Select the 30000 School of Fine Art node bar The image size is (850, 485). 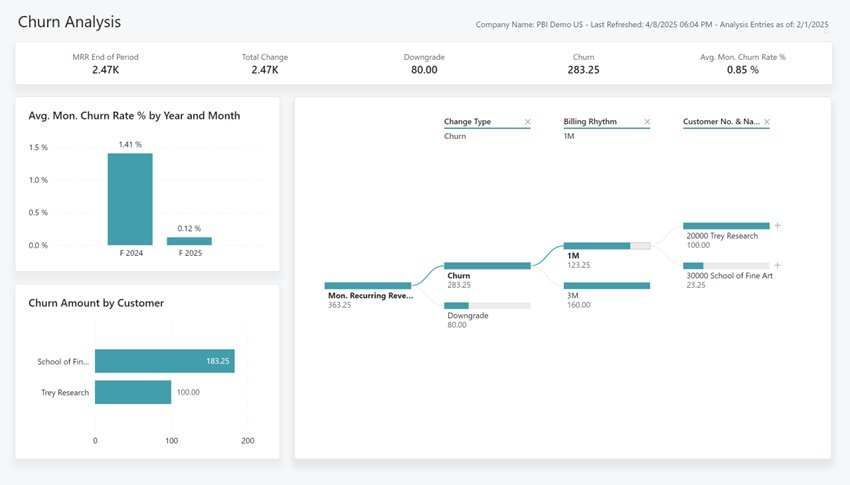(726, 266)
